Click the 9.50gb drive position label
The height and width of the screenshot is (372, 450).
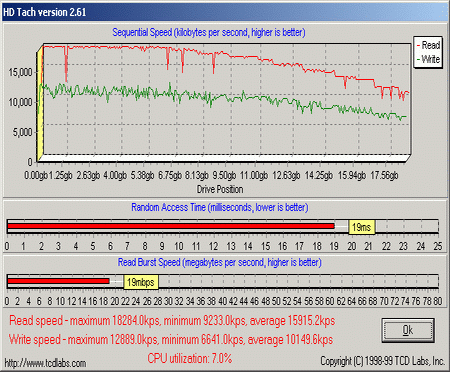(x=224, y=175)
